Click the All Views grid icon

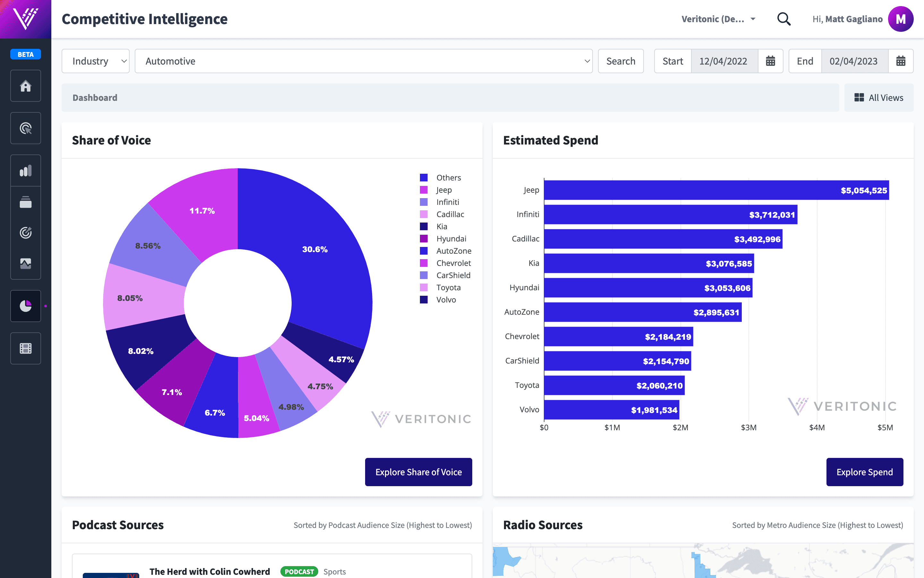859,98
